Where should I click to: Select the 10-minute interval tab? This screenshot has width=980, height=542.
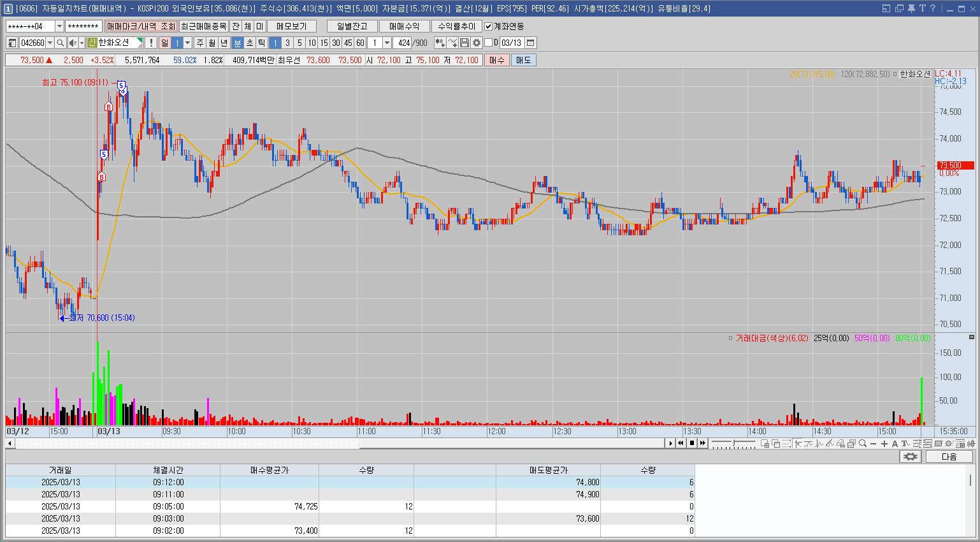312,43
